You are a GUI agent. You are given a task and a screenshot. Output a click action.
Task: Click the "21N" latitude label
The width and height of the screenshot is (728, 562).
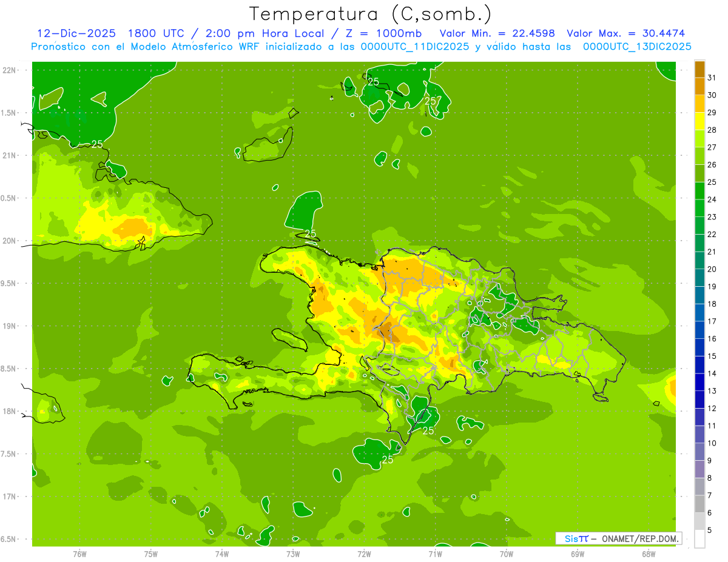10,156
